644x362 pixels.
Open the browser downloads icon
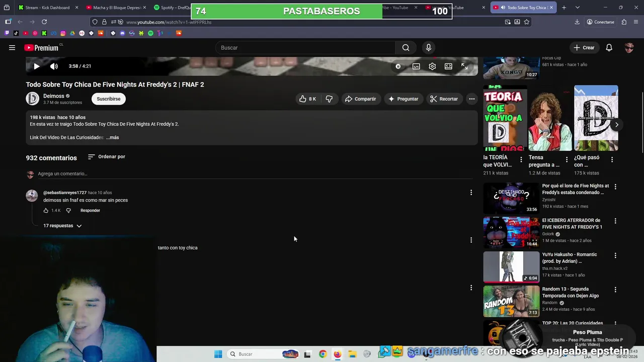click(x=577, y=22)
